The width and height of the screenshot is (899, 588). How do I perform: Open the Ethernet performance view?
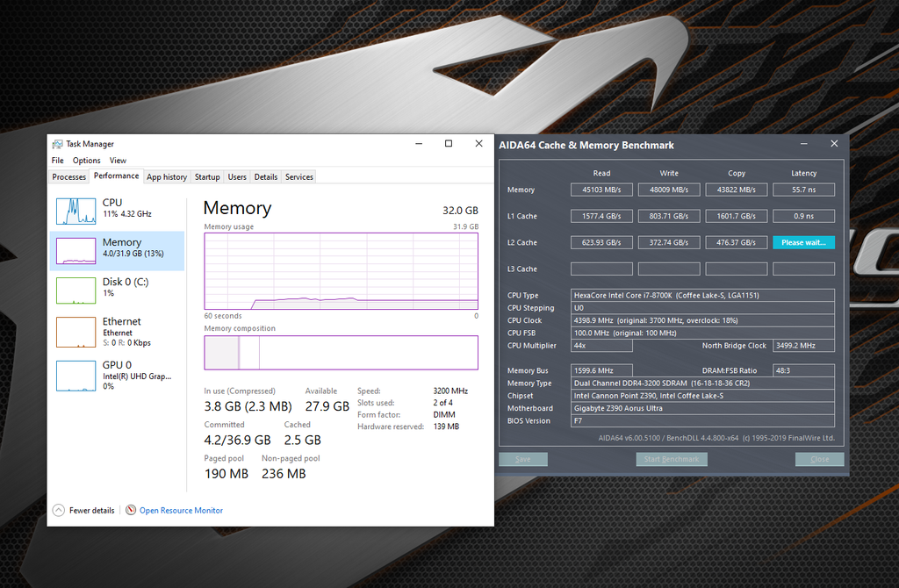117,332
